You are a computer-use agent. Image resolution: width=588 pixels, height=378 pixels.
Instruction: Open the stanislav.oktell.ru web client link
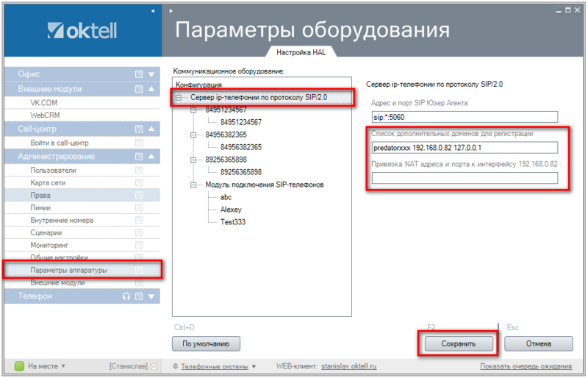348,365
